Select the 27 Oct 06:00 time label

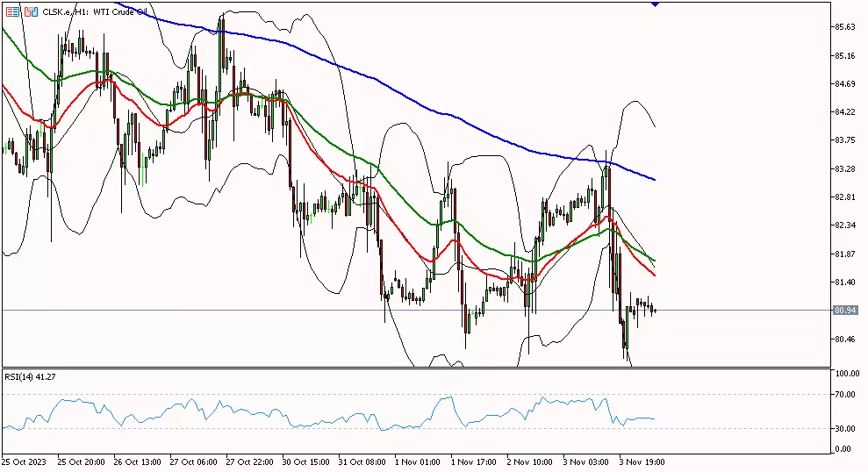194,461
